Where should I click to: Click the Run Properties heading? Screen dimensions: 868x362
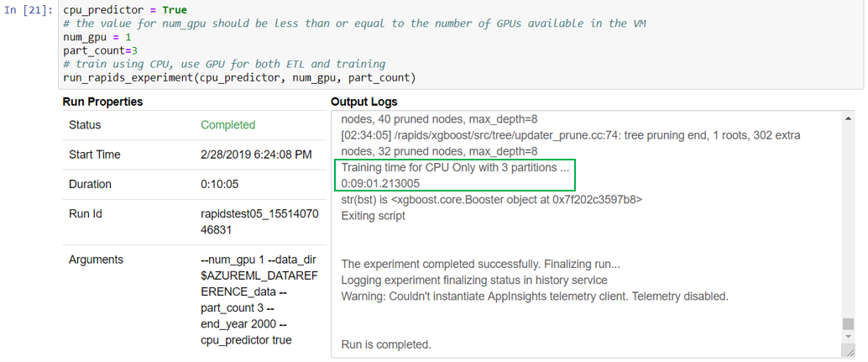pos(102,102)
